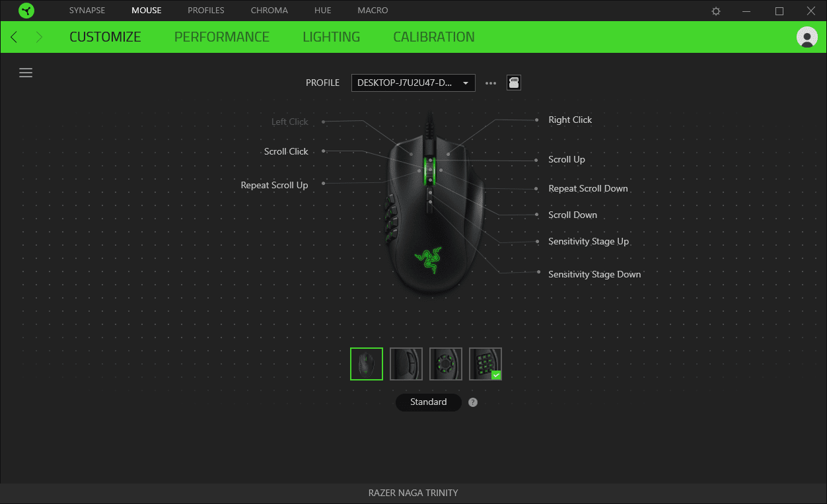Edit the Sensitivity Stage Up assignment
Image resolution: width=827 pixels, height=504 pixels.
(x=589, y=241)
